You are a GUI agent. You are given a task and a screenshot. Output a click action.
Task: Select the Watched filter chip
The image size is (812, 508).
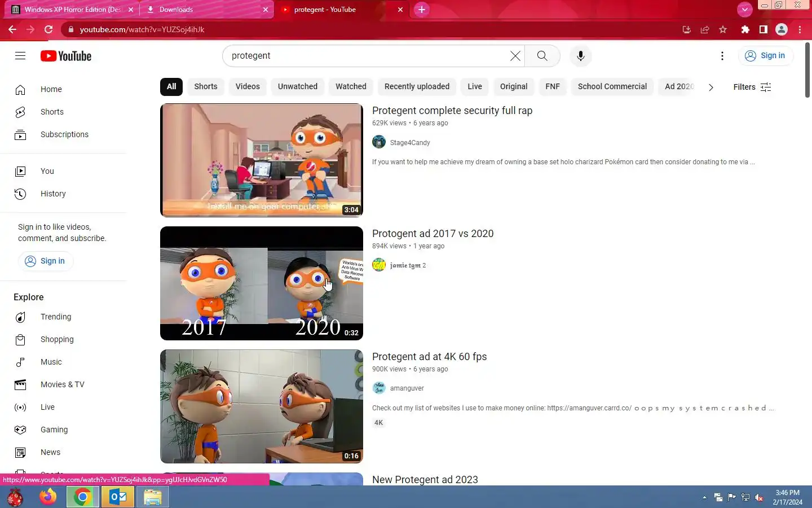point(351,86)
